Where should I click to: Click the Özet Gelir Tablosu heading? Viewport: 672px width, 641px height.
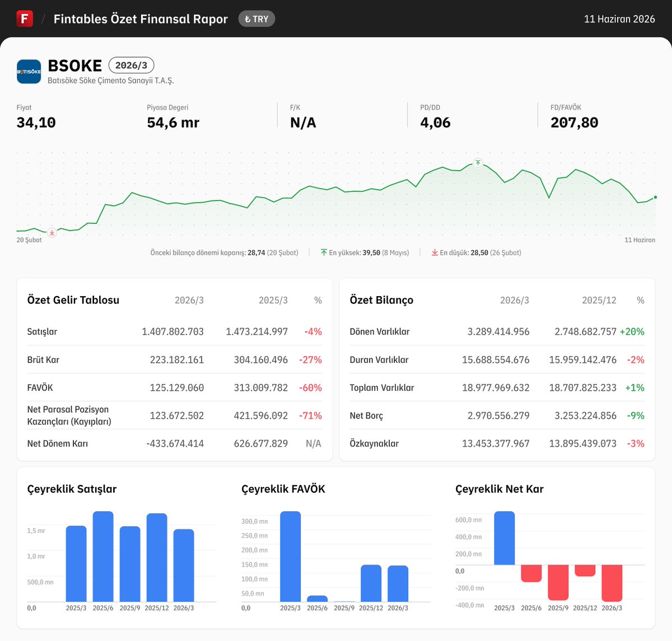click(73, 300)
